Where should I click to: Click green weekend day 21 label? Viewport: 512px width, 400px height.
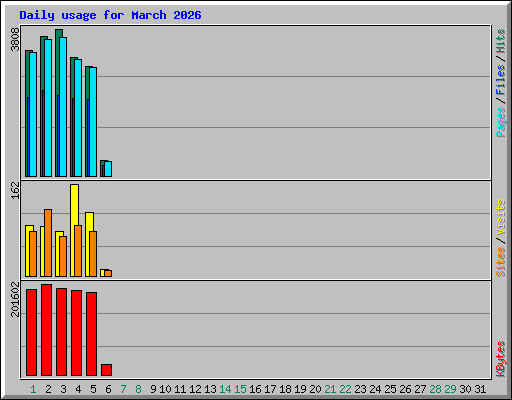[x=330, y=389]
